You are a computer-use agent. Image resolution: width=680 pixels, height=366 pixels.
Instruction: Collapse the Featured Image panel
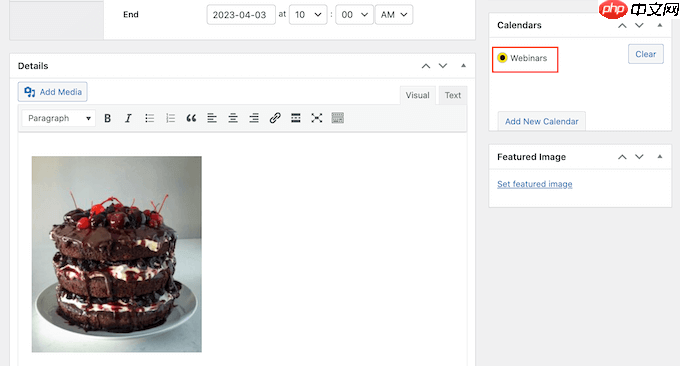[660, 157]
